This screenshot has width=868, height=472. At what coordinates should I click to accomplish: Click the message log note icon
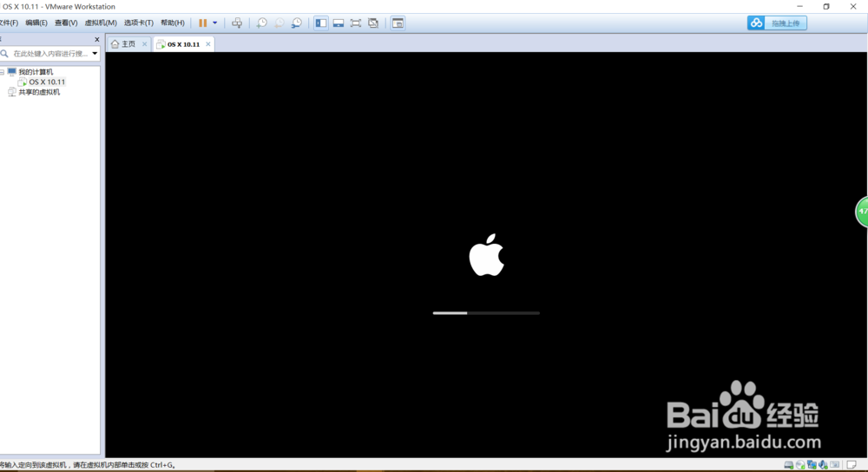coord(852,465)
